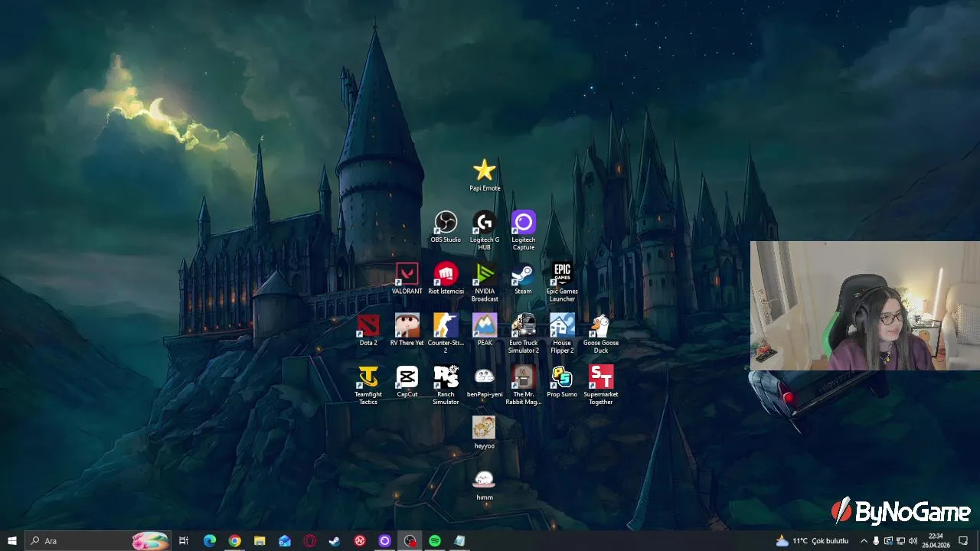Open the Logitech Capture desktop shortcut
980x551 pixels.
coord(524,230)
